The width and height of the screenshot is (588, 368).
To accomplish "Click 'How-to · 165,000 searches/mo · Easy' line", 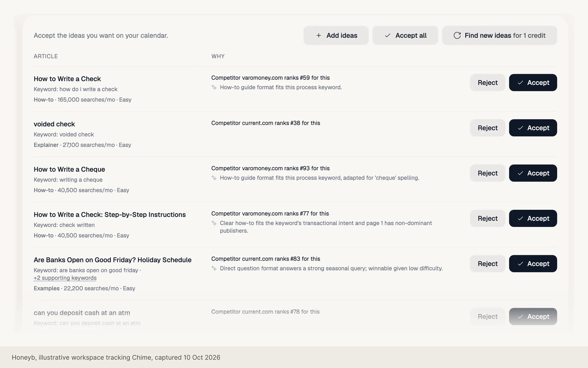I will coord(83,100).
